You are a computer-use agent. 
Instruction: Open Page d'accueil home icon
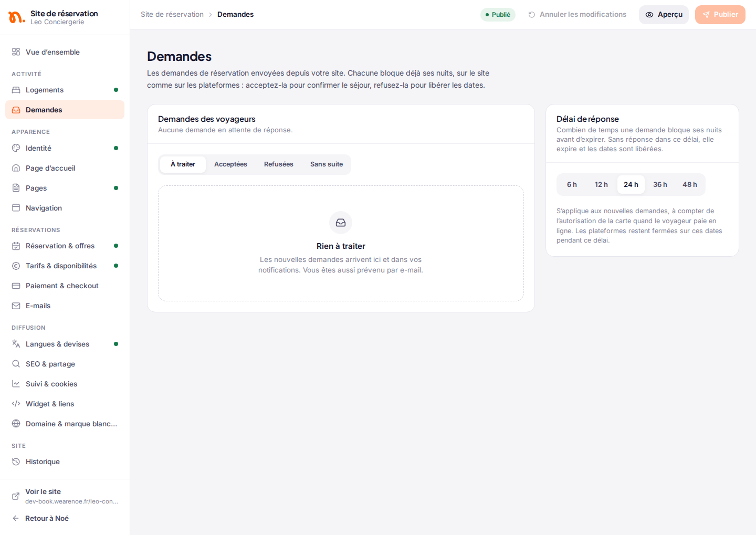pos(16,168)
